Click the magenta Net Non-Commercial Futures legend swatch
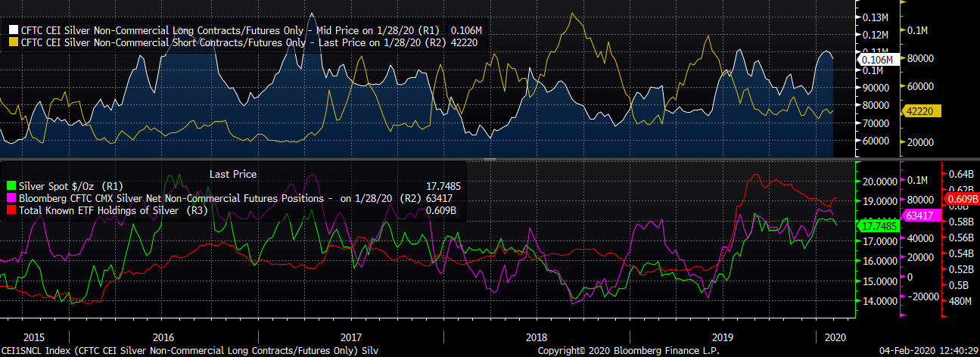Viewport: 980px width, 357px height. (x=11, y=199)
